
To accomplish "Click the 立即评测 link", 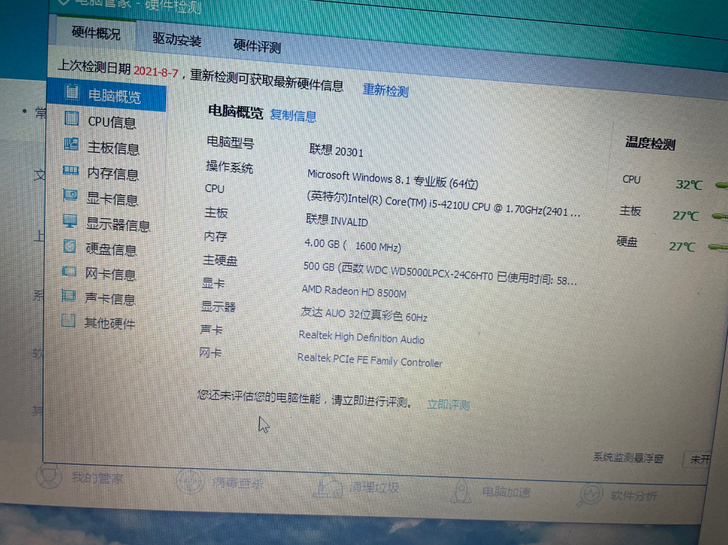I will [x=448, y=404].
